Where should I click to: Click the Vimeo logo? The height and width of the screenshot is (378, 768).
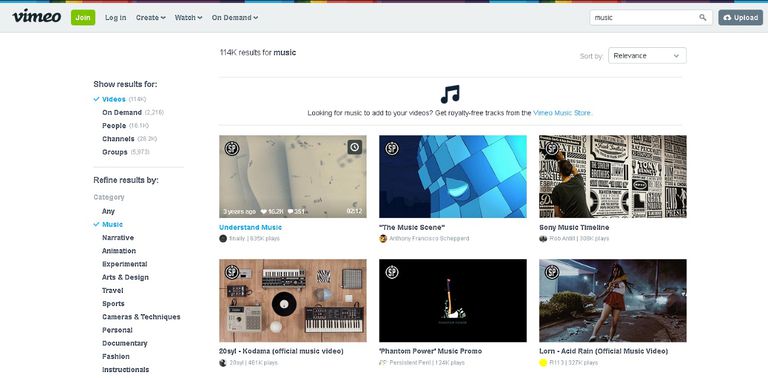(x=37, y=17)
